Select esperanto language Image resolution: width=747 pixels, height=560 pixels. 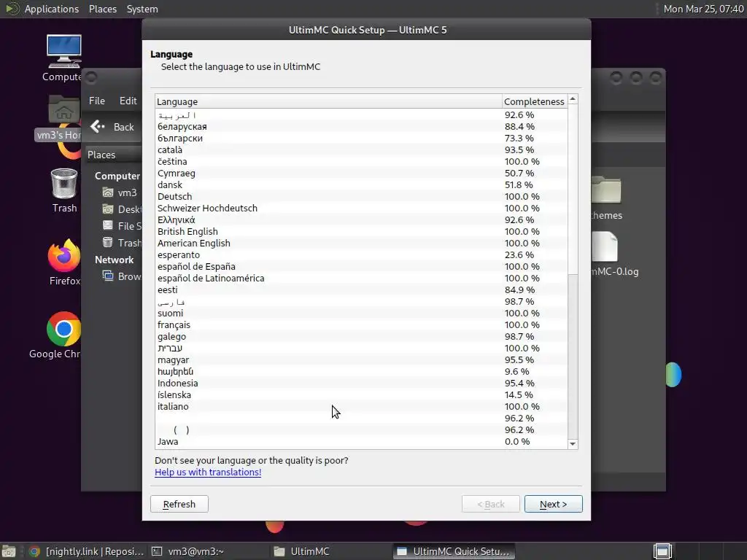(361, 254)
